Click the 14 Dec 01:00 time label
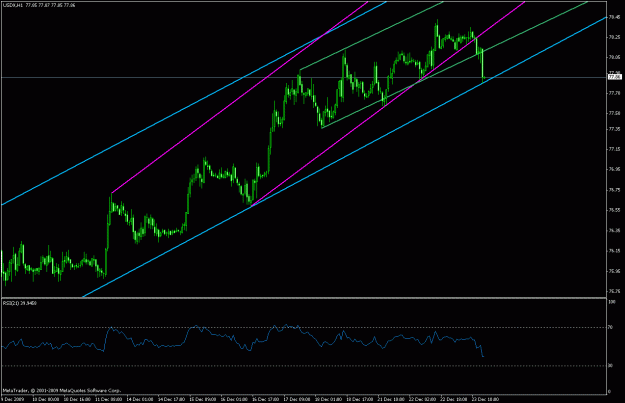The width and height of the screenshot is (625, 403). click(140, 399)
